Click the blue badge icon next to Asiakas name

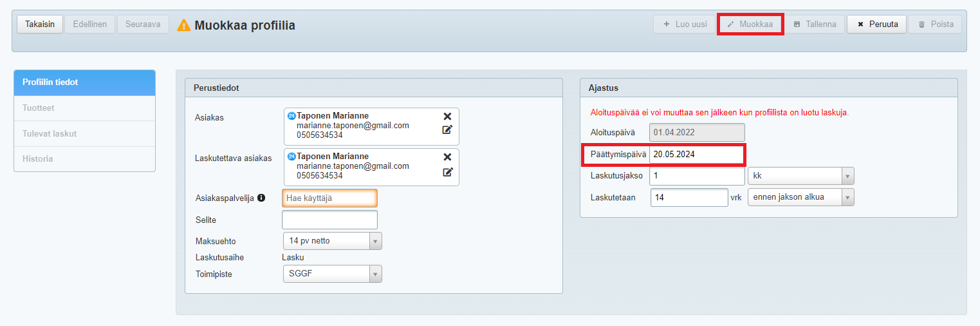click(291, 116)
